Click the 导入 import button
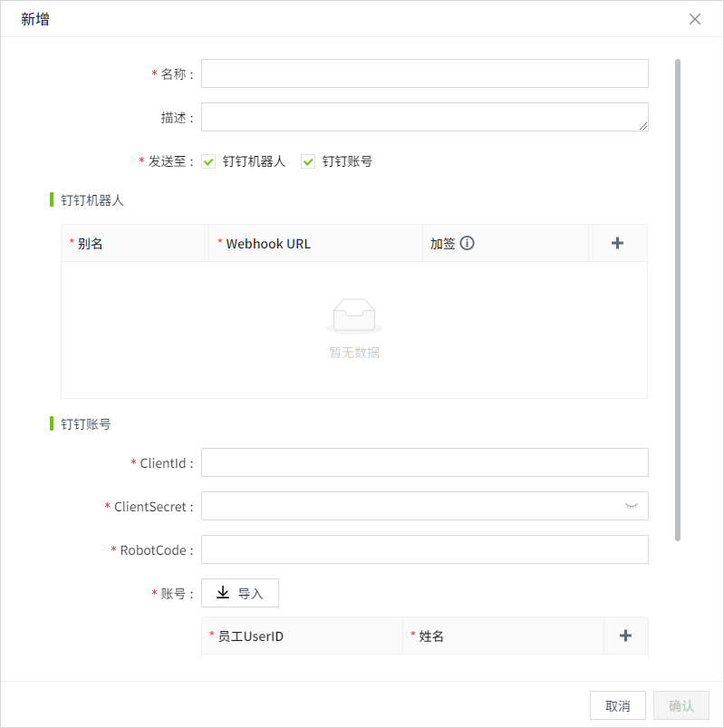 240,593
